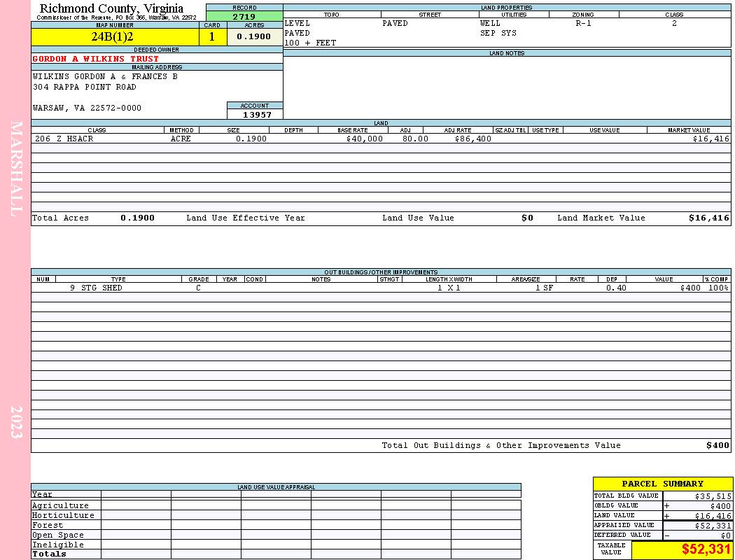The image size is (735, 560).
Task: Click Land Use Value amount $0
Action: pos(527,218)
